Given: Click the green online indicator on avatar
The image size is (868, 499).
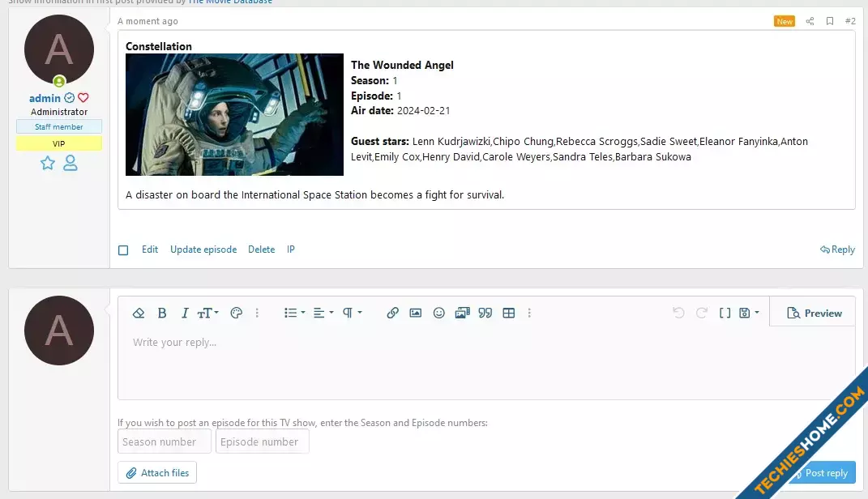Looking at the screenshot, I should (x=59, y=82).
